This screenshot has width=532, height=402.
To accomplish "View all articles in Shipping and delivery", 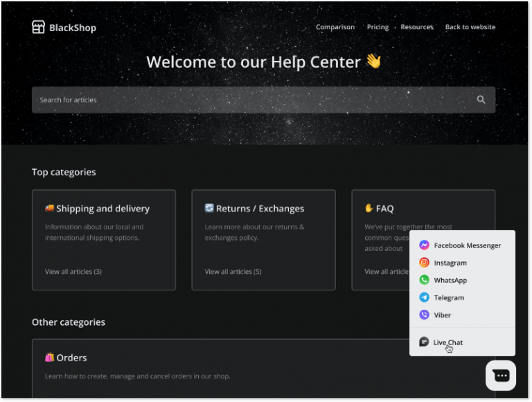I will pyautogui.click(x=73, y=272).
